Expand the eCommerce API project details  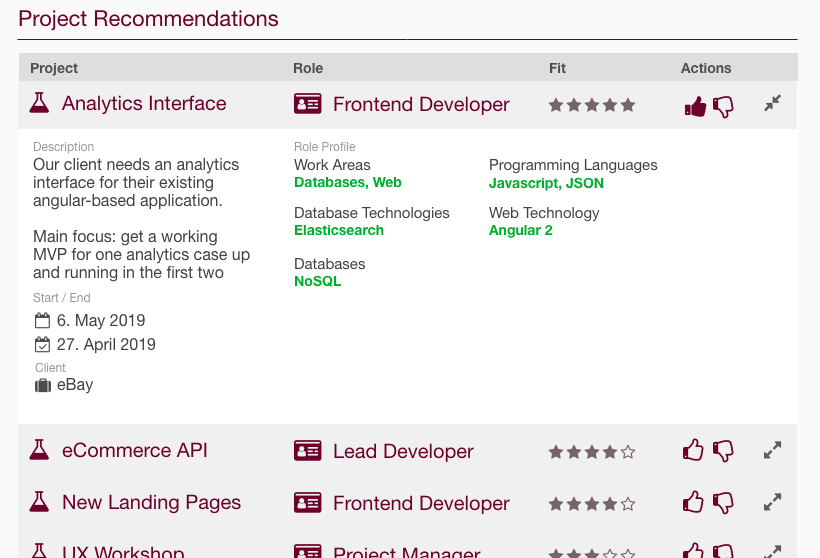click(x=772, y=450)
